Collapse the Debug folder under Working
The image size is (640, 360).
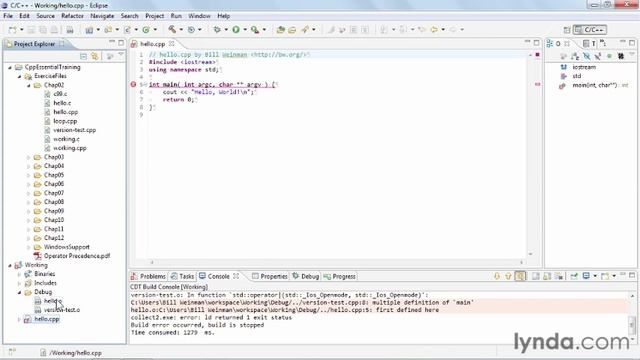click(19, 292)
